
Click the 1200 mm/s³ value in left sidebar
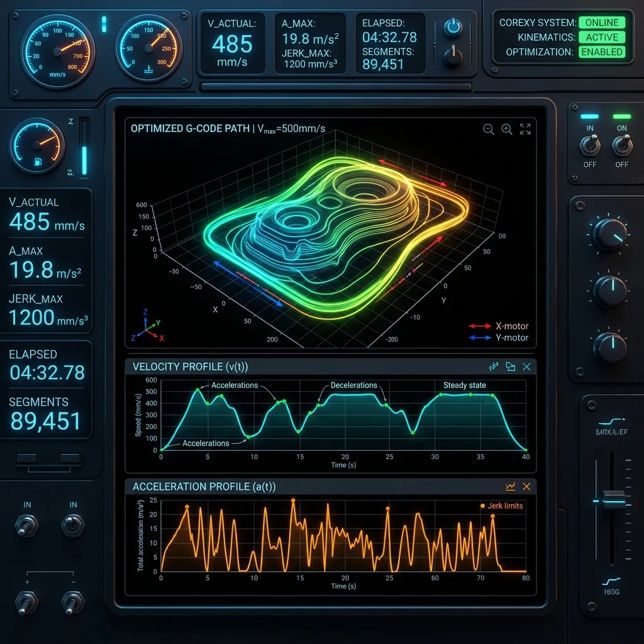48,318
